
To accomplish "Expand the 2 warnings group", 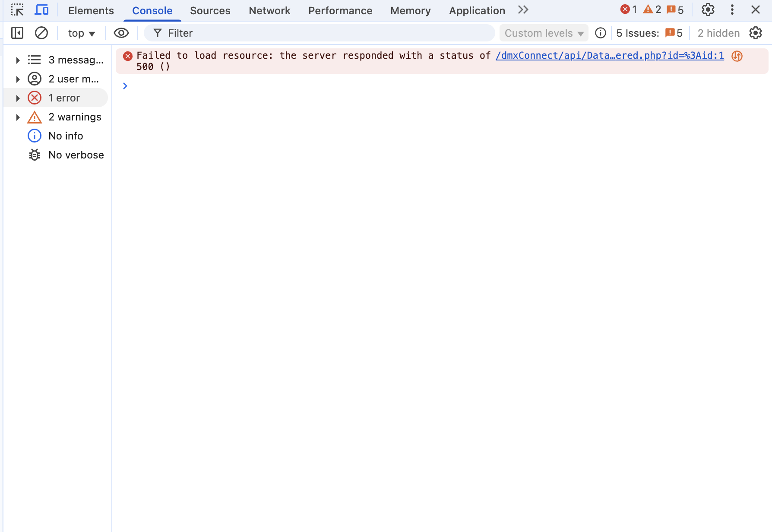I will click(x=18, y=117).
